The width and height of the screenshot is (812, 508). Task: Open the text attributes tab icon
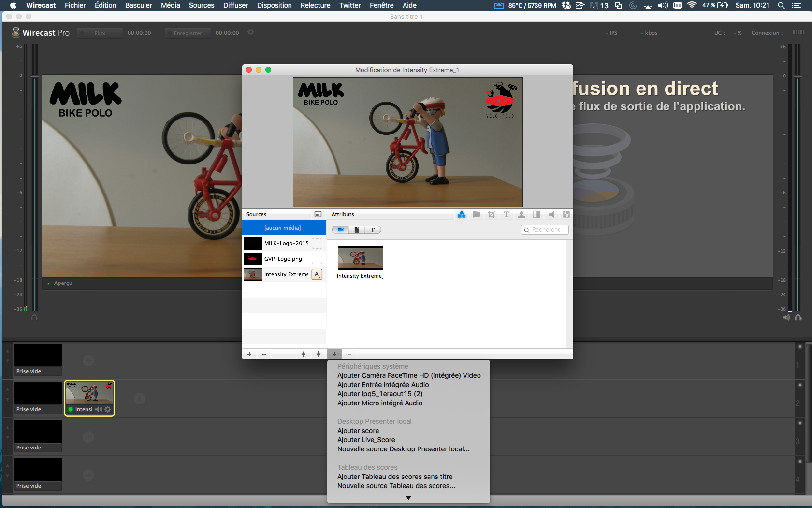coord(507,214)
